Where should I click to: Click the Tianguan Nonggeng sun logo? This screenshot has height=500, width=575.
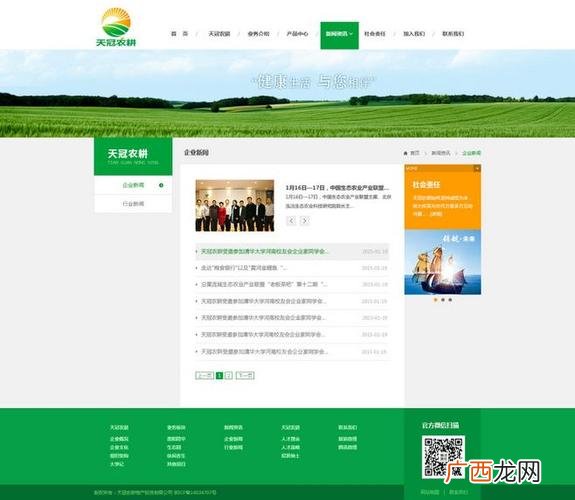[x=116, y=27]
